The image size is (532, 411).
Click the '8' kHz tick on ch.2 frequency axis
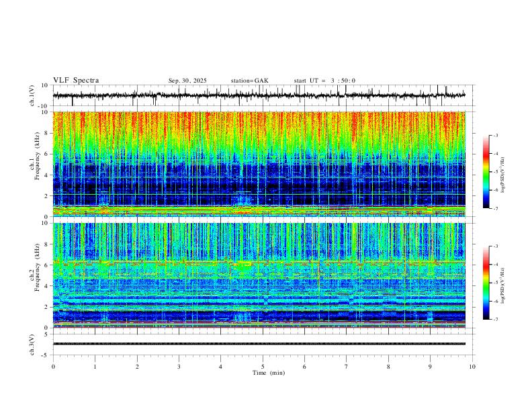(x=47, y=244)
